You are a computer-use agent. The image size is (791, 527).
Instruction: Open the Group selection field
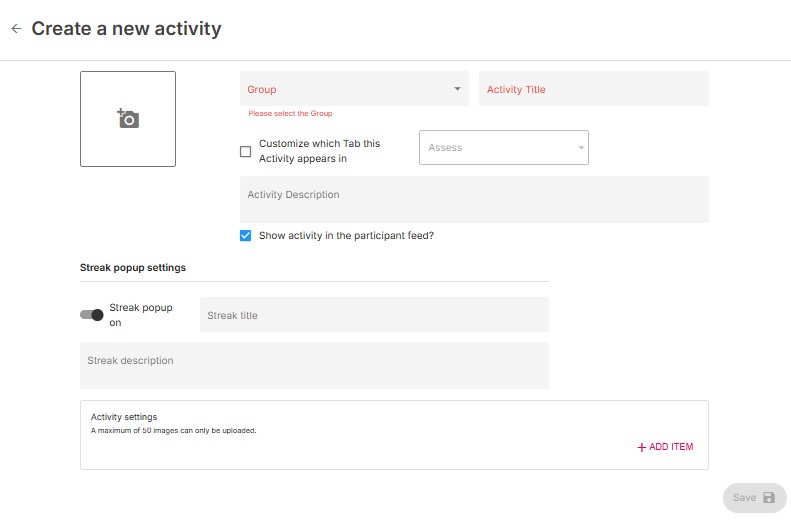coord(345,89)
